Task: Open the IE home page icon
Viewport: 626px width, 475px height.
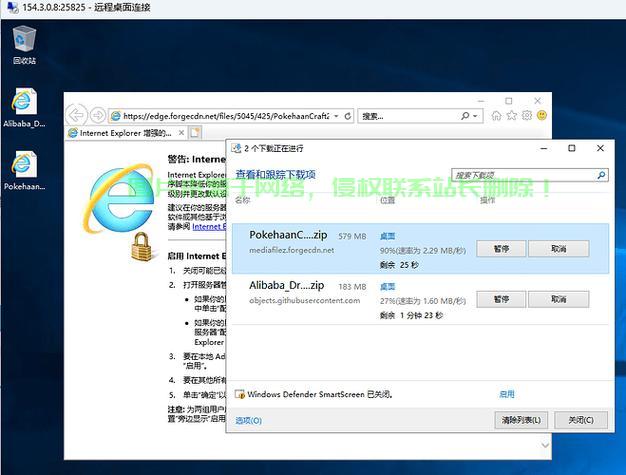Action: tap(496, 115)
